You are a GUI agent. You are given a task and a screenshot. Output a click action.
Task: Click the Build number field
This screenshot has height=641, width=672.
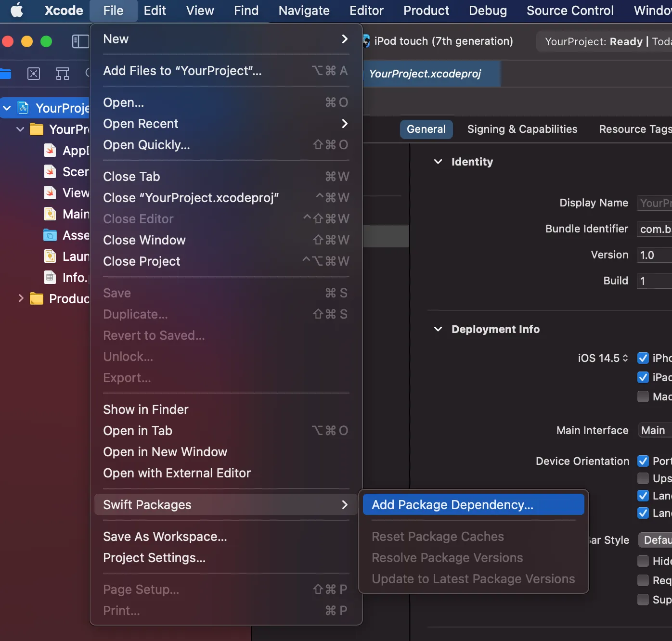pyautogui.click(x=654, y=281)
